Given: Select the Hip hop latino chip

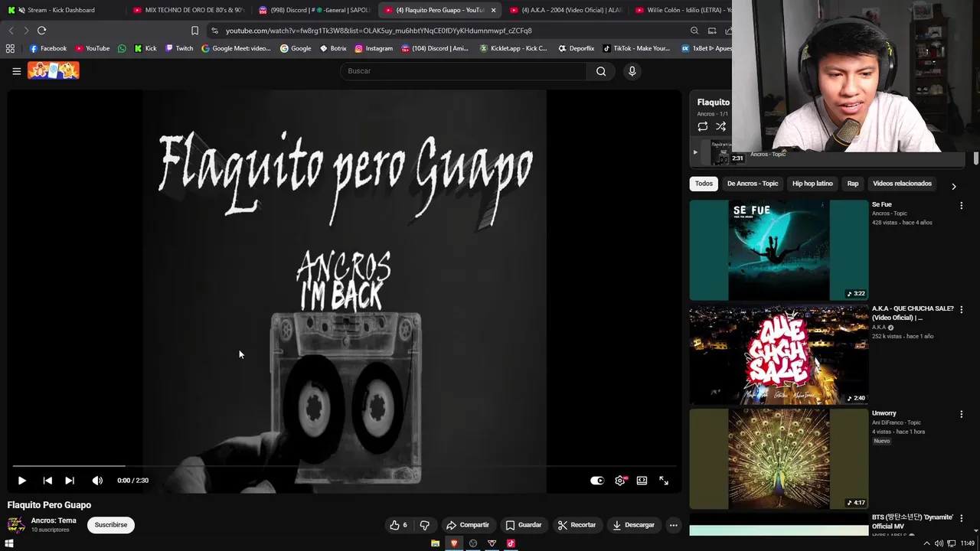Looking at the screenshot, I should 812,184.
